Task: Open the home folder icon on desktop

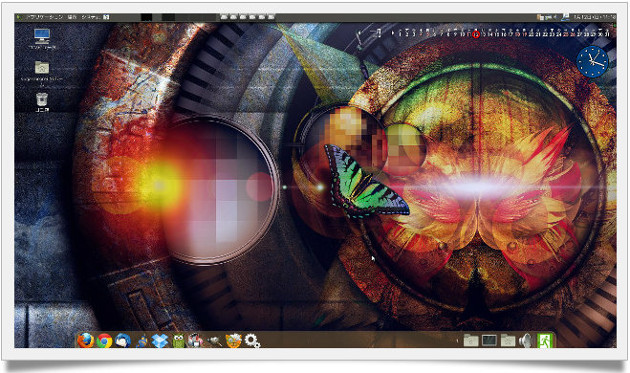Action: (x=42, y=67)
